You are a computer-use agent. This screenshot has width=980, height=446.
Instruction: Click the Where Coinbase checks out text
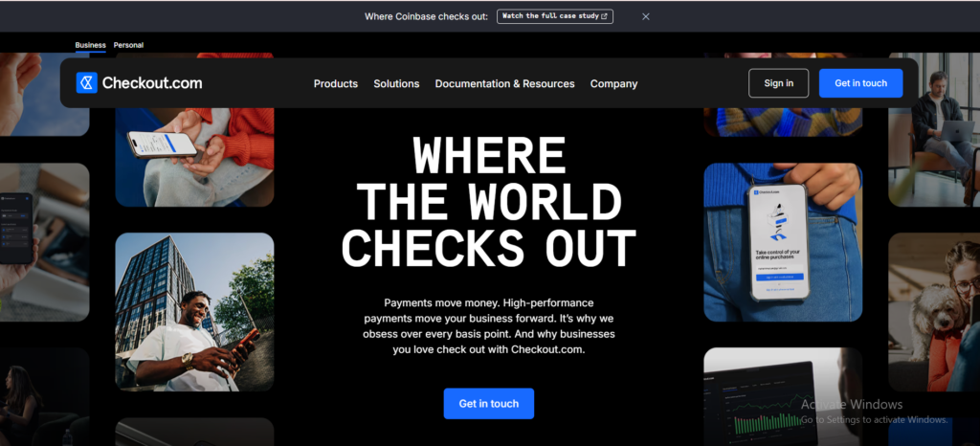pos(426,16)
